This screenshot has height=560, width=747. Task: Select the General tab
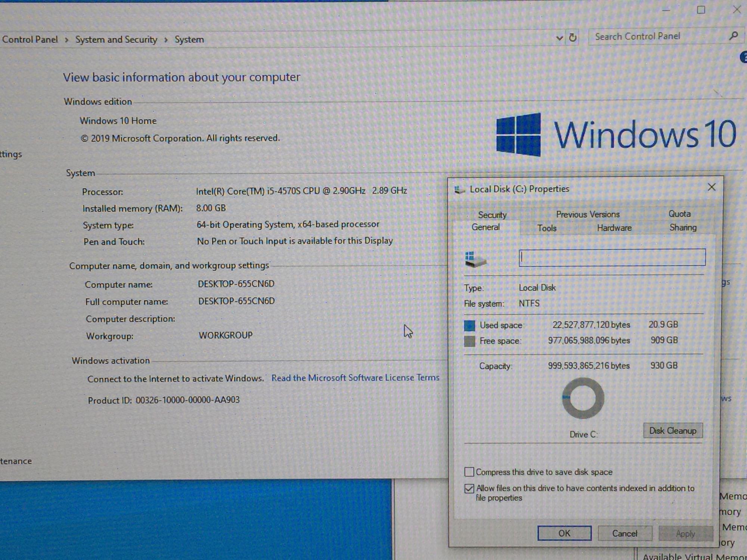pyautogui.click(x=486, y=227)
